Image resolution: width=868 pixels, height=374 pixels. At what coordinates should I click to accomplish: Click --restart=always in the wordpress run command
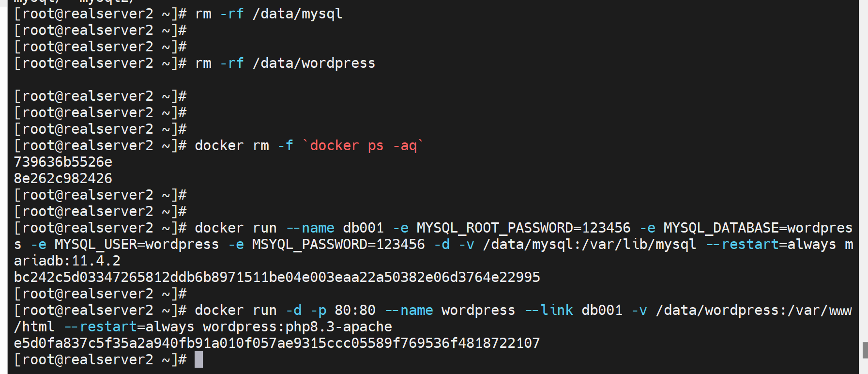tap(129, 327)
